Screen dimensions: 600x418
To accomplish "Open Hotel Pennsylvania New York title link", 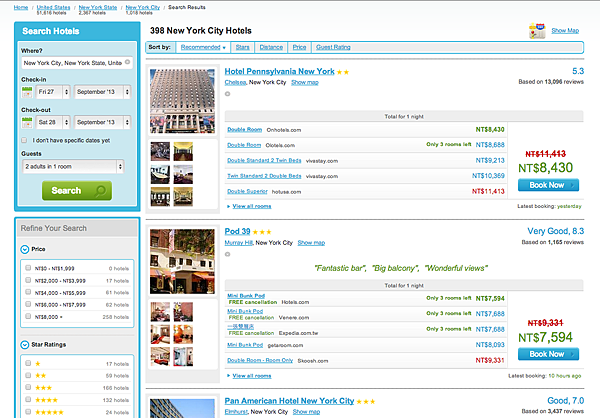I will pyautogui.click(x=279, y=72).
